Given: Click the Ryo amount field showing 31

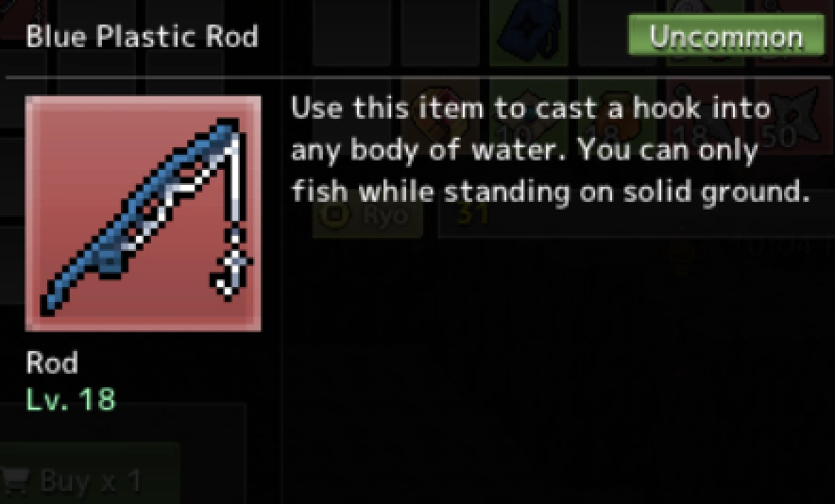Looking at the screenshot, I should click(x=637, y=217).
